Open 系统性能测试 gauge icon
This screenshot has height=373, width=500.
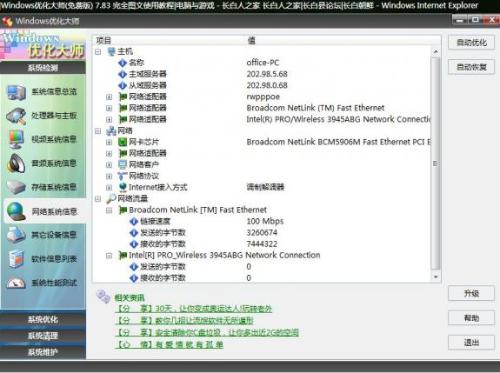[x=16, y=283]
